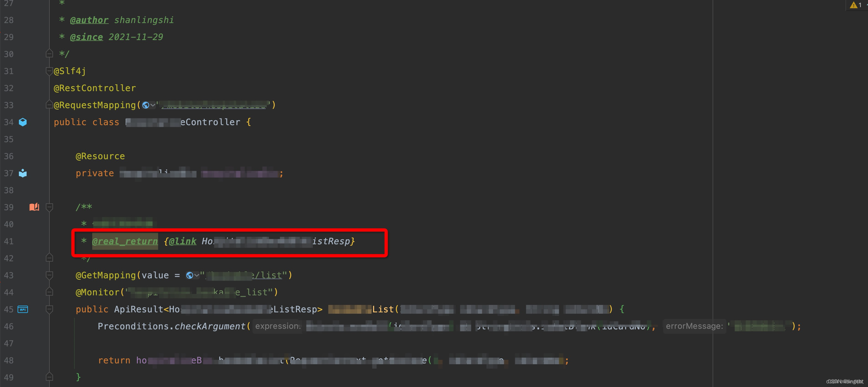Click the injected bean gutter icon on line 37
Viewport: 868px width, 387px height.
pos(23,173)
